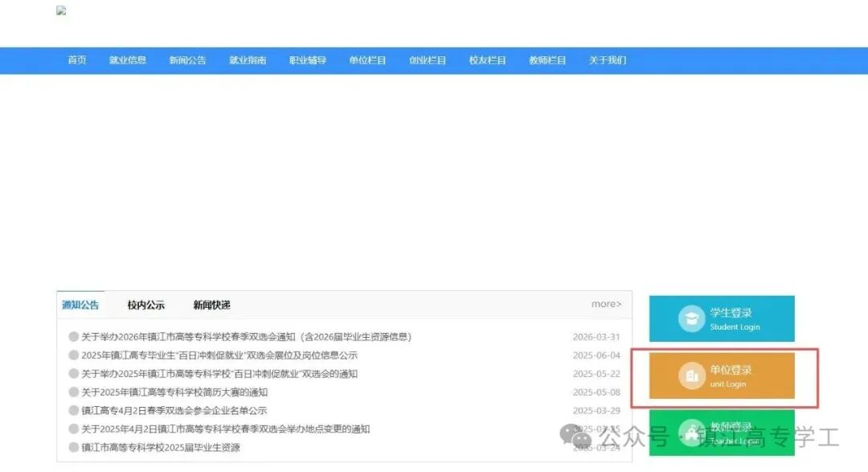Expand the notice list via more>

pyautogui.click(x=606, y=304)
